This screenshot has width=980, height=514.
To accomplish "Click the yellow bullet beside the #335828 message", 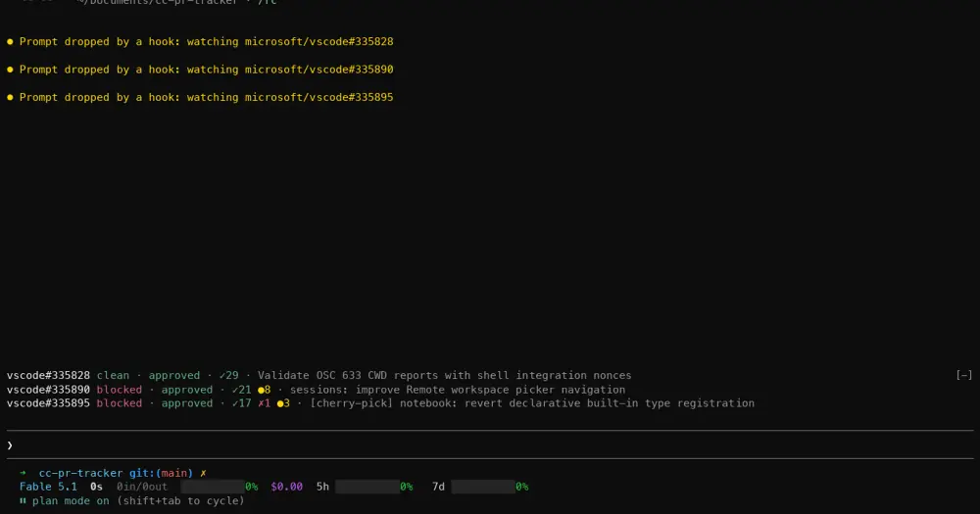I will 10,42.
